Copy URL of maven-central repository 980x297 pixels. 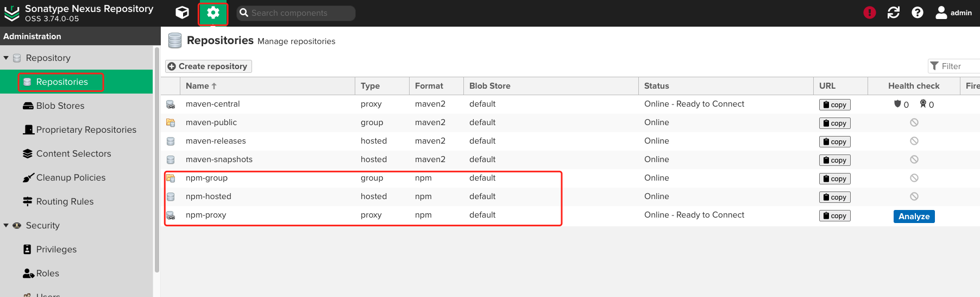click(835, 105)
